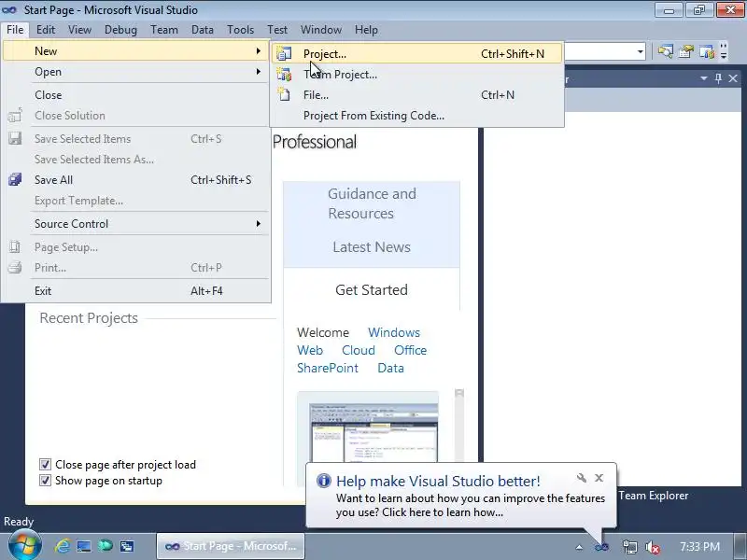Select Project From Existing Code
Viewport: 747px width, 560px height.
tap(373, 116)
